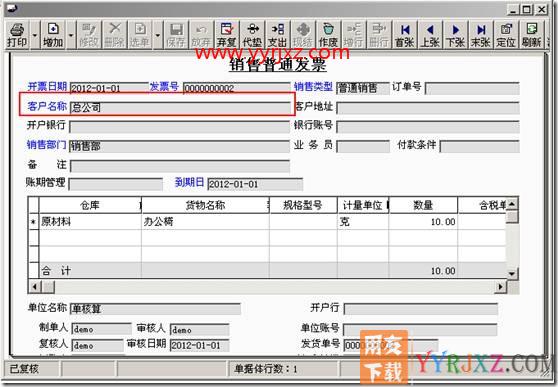Click the 保存 (Save) toolbar icon
Screen dimensions: 558x387
(176, 35)
